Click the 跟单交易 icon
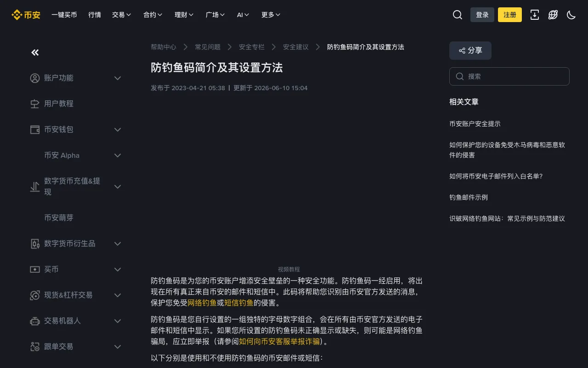This screenshot has height=368, width=588. (x=35, y=347)
